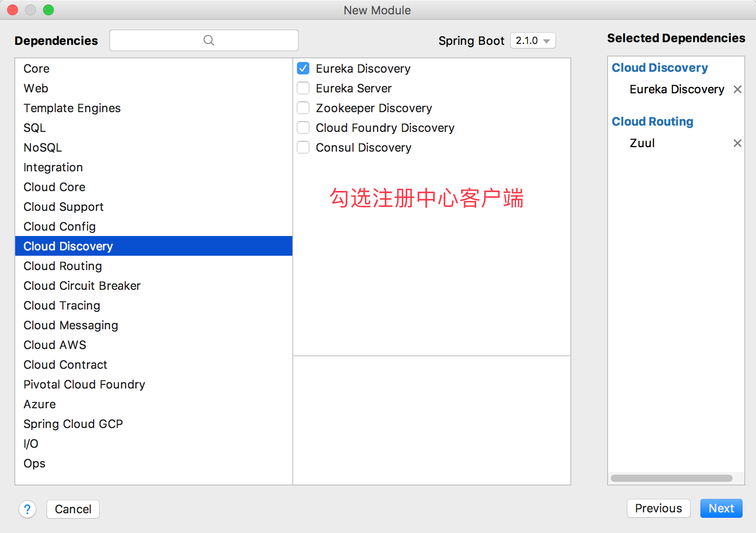Open the Cloud Contract category
Screen dimensions: 756x533
click(x=154, y=365)
